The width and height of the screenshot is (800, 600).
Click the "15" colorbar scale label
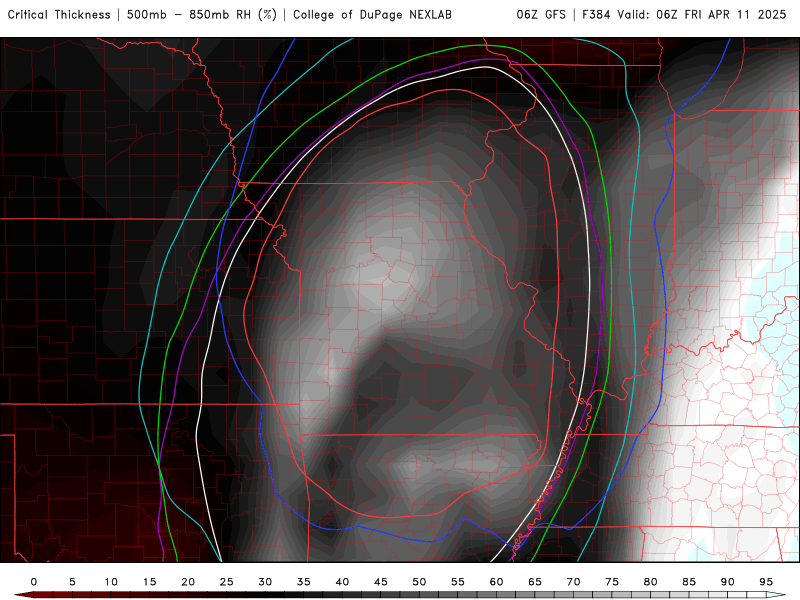point(149,582)
